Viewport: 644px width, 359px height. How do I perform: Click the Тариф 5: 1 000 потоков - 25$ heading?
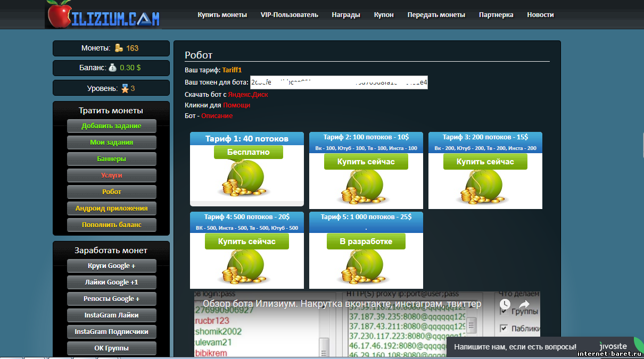click(x=366, y=217)
